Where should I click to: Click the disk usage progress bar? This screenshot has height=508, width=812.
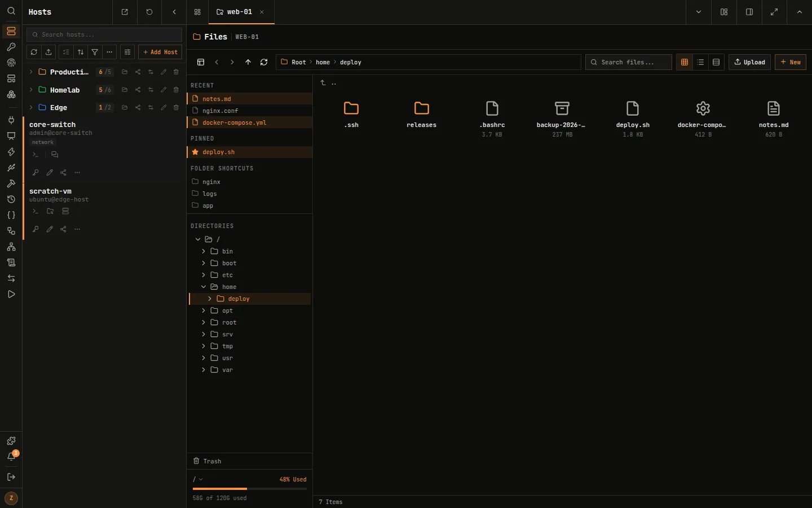(x=250, y=489)
